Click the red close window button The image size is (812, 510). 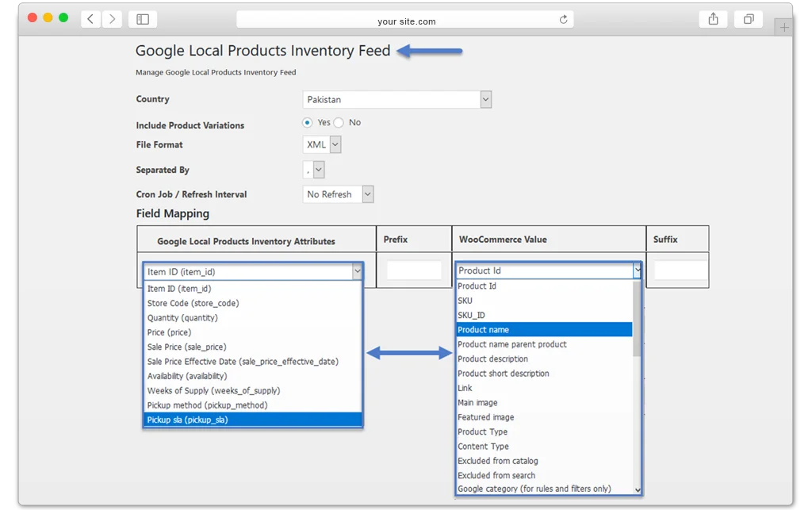click(x=33, y=17)
